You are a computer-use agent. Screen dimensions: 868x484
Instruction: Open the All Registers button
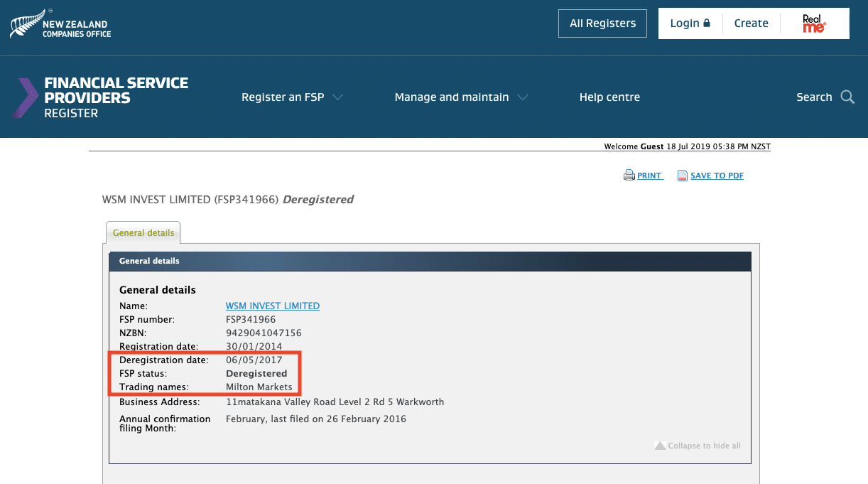(602, 23)
